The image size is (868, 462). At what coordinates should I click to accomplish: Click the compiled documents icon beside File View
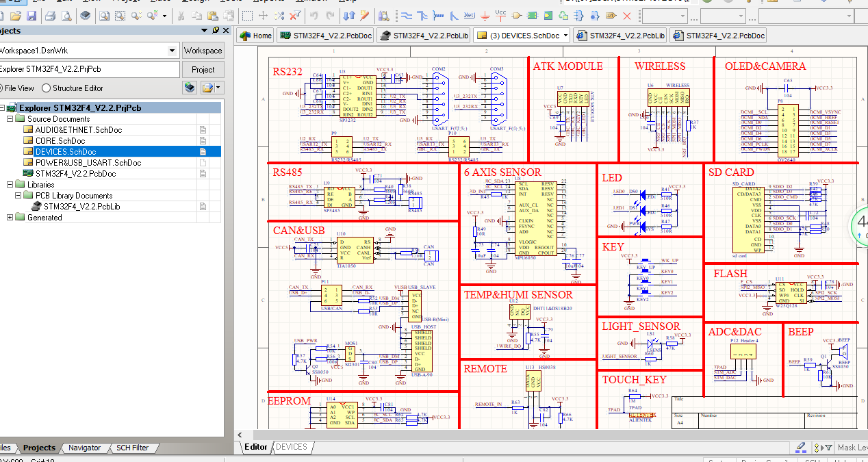pyautogui.click(x=190, y=88)
